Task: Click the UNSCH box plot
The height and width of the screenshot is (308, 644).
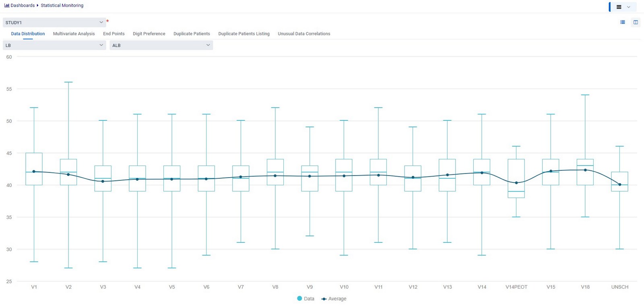Action: pyautogui.click(x=620, y=182)
